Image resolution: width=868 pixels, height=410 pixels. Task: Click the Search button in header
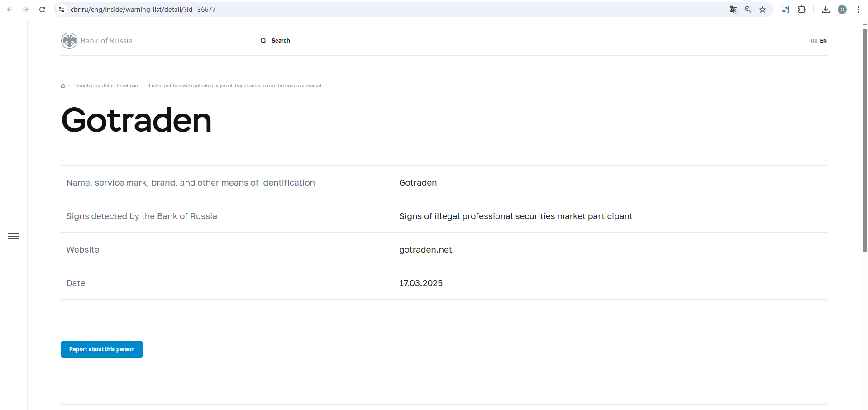(x=275, y=41)
